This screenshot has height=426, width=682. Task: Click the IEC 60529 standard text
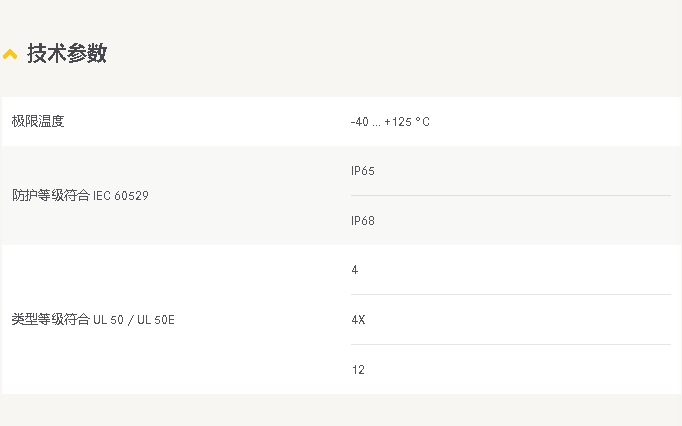tap(121, 196)
